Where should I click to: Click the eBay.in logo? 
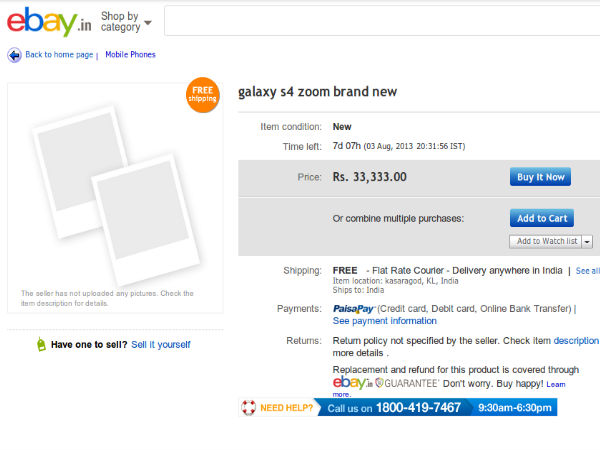49,22
